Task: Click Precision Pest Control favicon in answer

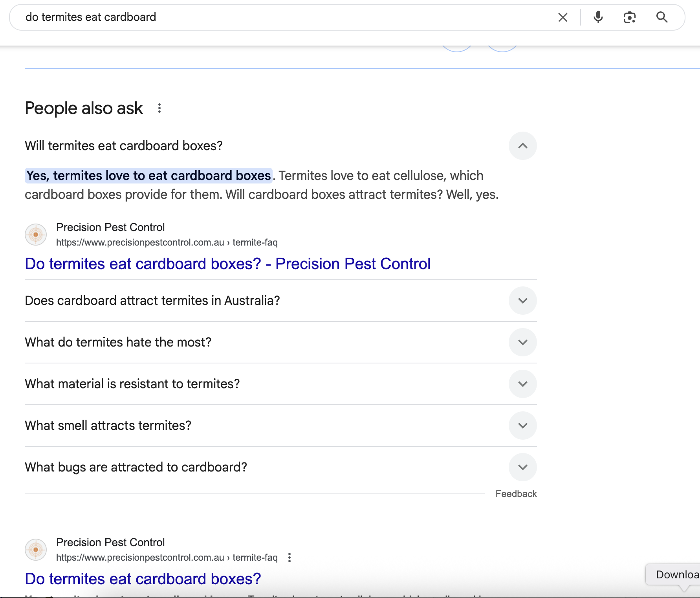Action: [36, 235]
